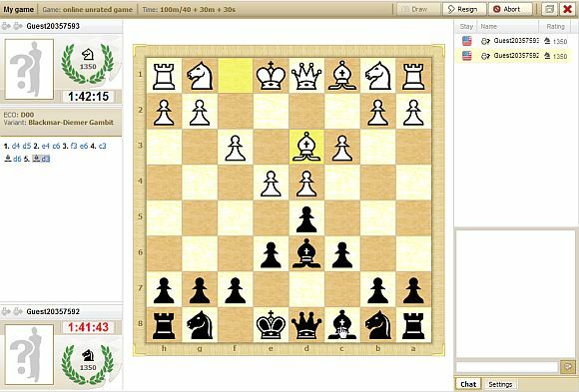The width and height of the screenshot is (579, 392).
Task: Click the black king on e8
Action: pos(271,325)
